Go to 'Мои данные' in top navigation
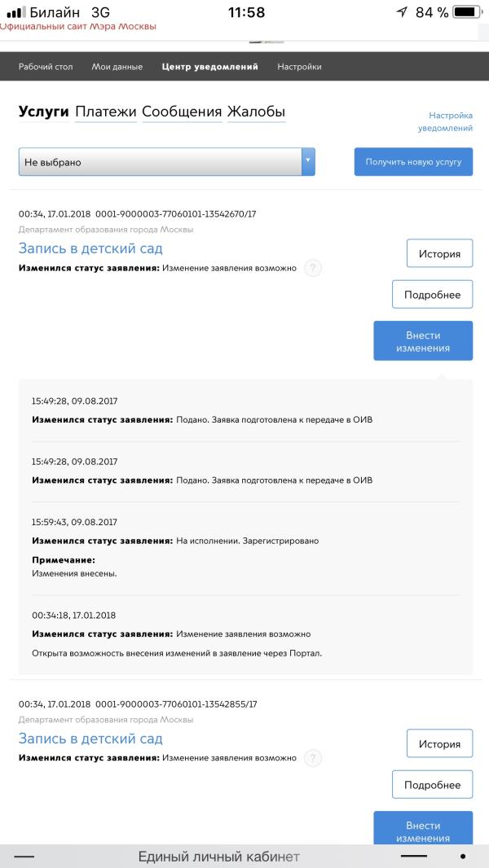Viewport: 489px width, 868px height. [117, 67]
